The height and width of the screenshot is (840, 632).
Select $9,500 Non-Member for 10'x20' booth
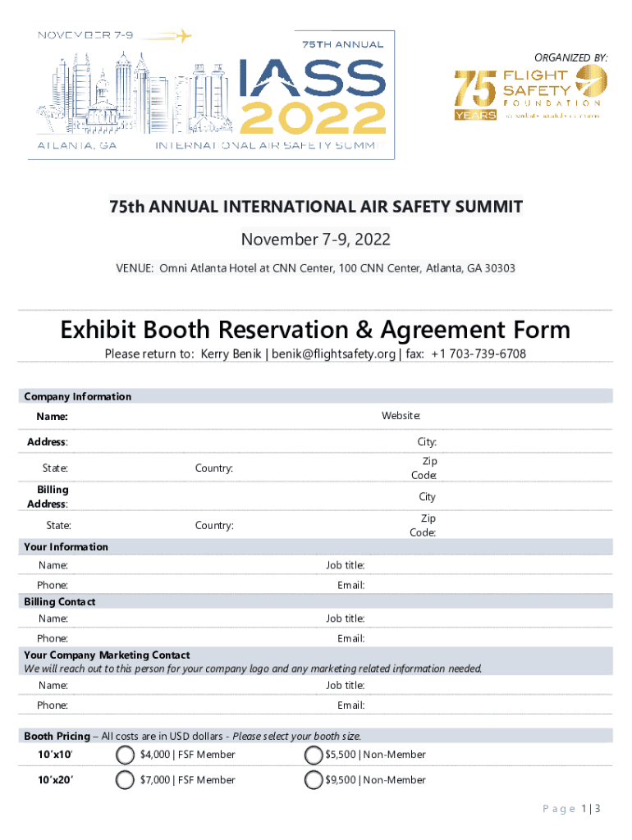tap(313, 780)
